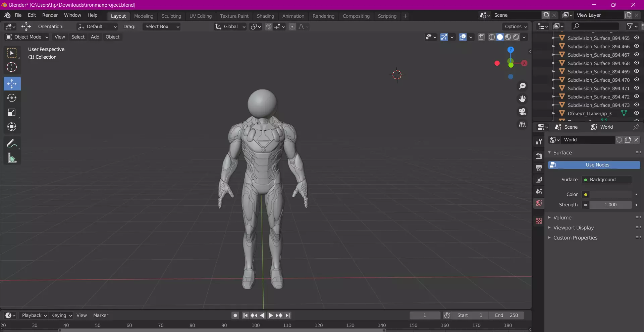Expand the Viewport Display panel
644x332 pixels.
coord(574,228)
